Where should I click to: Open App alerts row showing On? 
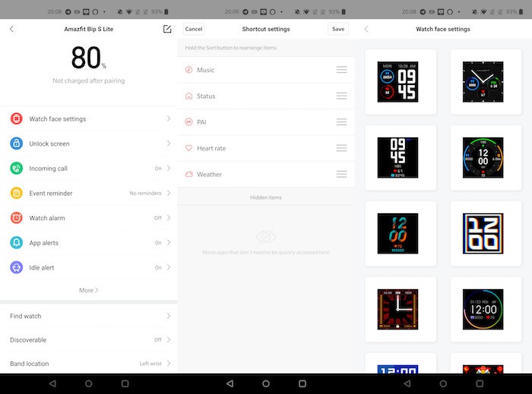coord(89,243)
